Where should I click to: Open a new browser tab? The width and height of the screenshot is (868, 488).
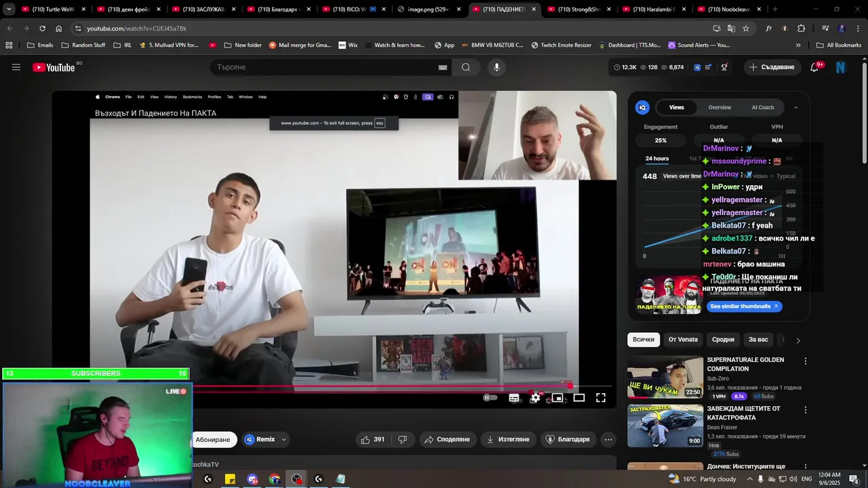[x=775, y=9]
